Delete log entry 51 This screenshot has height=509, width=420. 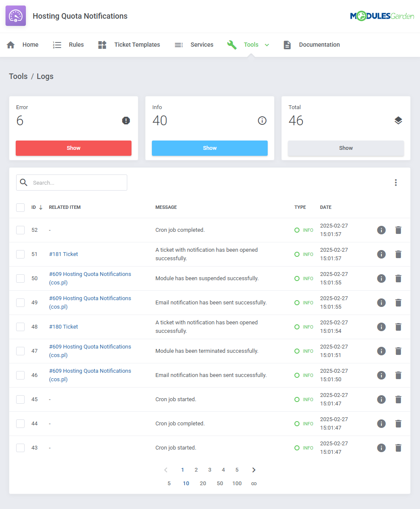(398, 254)
